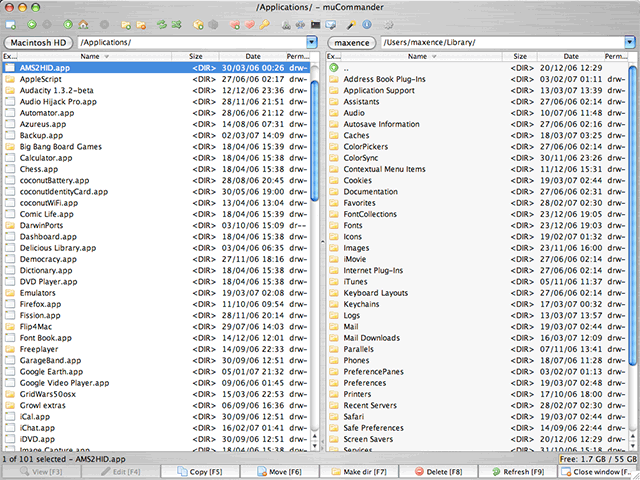Image resolution: width=640 pixels, height=480 pixels.
Task: Open the Macintosh HD drive selector
Action: pos(38,42)
